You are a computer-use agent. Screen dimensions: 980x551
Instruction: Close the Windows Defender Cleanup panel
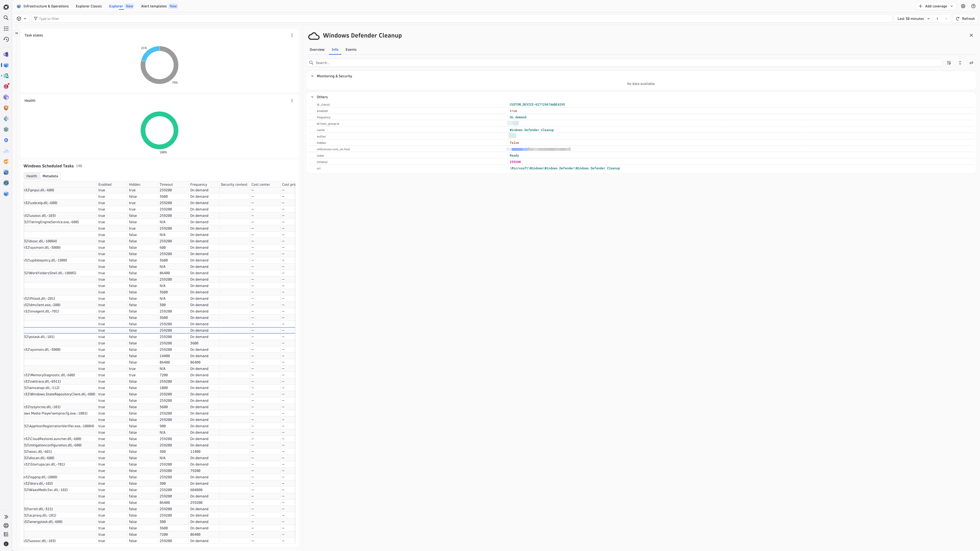[971, 35]
